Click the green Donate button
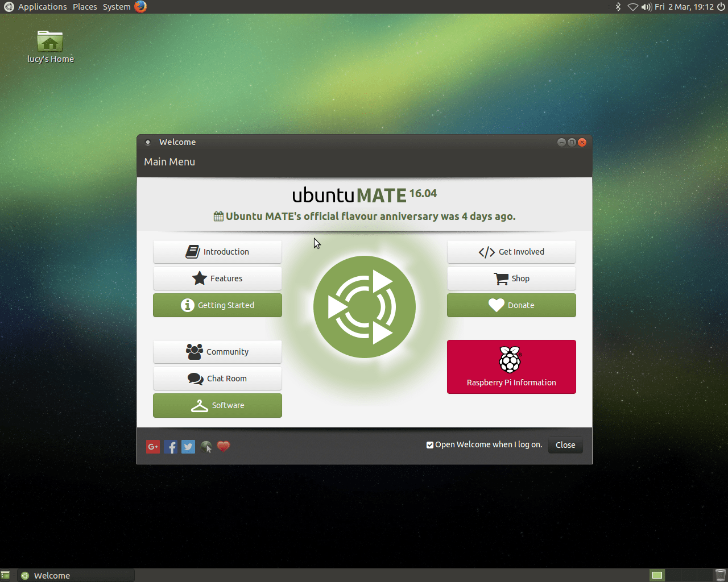The image size is (728, 582). [x=511, y=305]
